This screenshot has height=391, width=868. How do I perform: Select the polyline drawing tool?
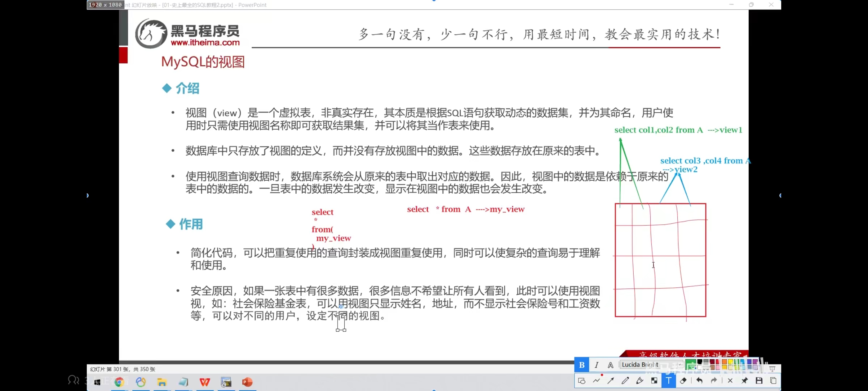point(596,380)
